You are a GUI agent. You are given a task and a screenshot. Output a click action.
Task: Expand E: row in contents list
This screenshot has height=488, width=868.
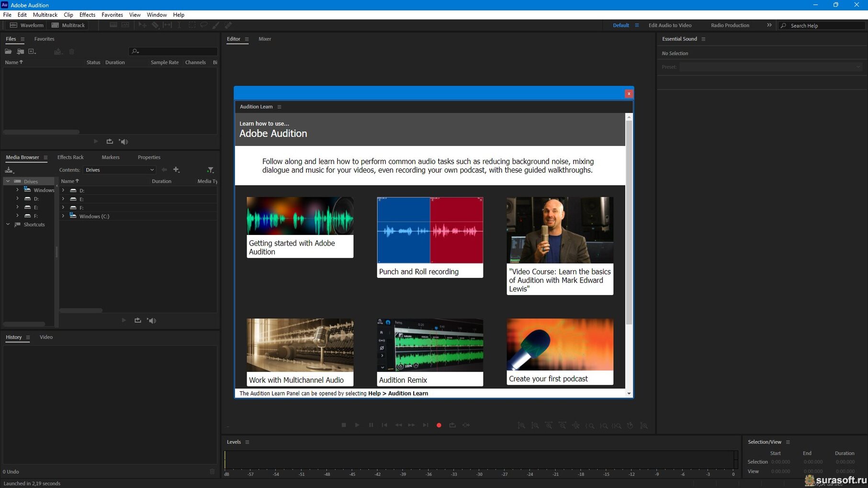point(63,199)
